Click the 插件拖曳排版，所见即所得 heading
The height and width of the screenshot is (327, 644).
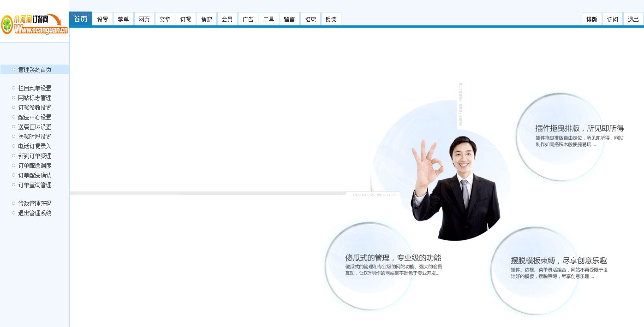tap(579, 128)
